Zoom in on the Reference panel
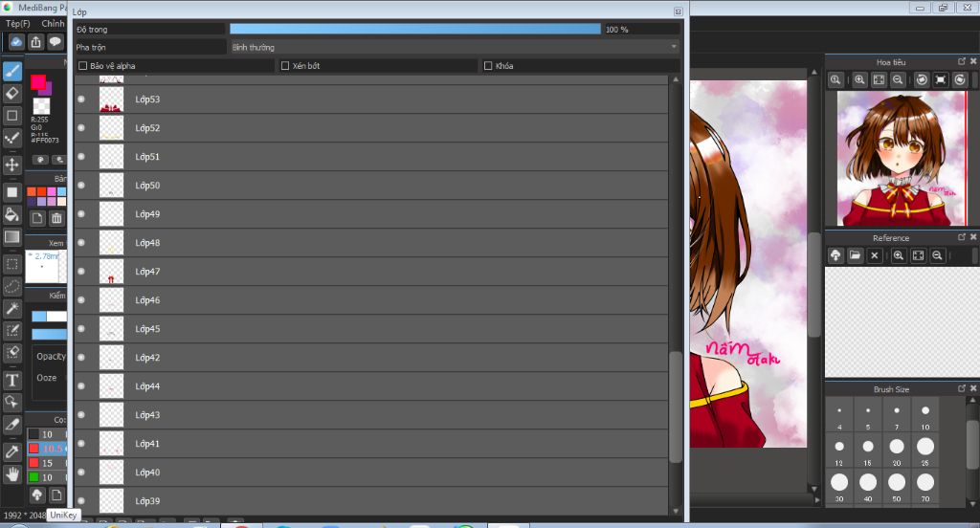Image resolution: width=980 pixels, height=528 pixels. [x=898, y=255]
